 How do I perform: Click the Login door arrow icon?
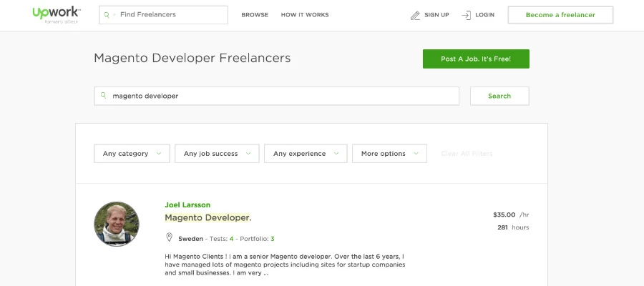[x=466, y=15]
